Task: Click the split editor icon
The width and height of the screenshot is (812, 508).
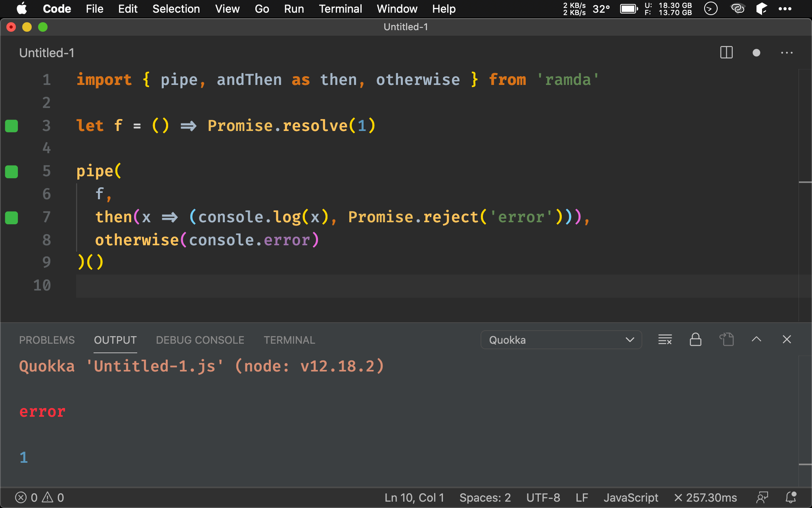Action: pyautogui.click(x=727, y=53)
